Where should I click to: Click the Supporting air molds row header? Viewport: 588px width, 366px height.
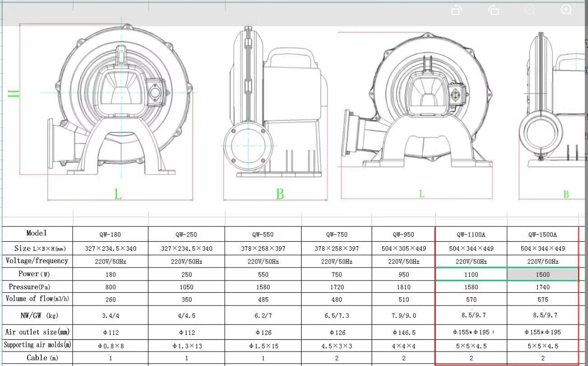coord(37,345)
